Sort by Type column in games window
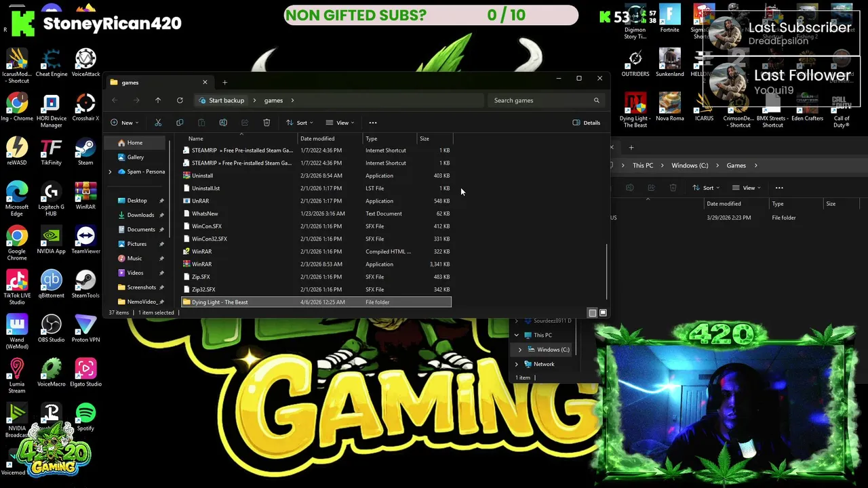Image resolution: width=868 pixels, height=488 pixels. 390,138
